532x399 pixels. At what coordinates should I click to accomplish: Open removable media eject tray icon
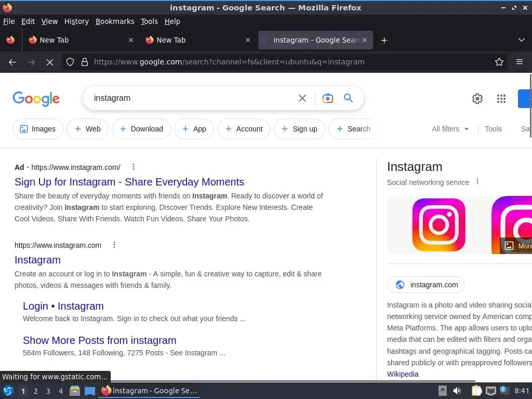pyautogui.click(x=443, y=391)
